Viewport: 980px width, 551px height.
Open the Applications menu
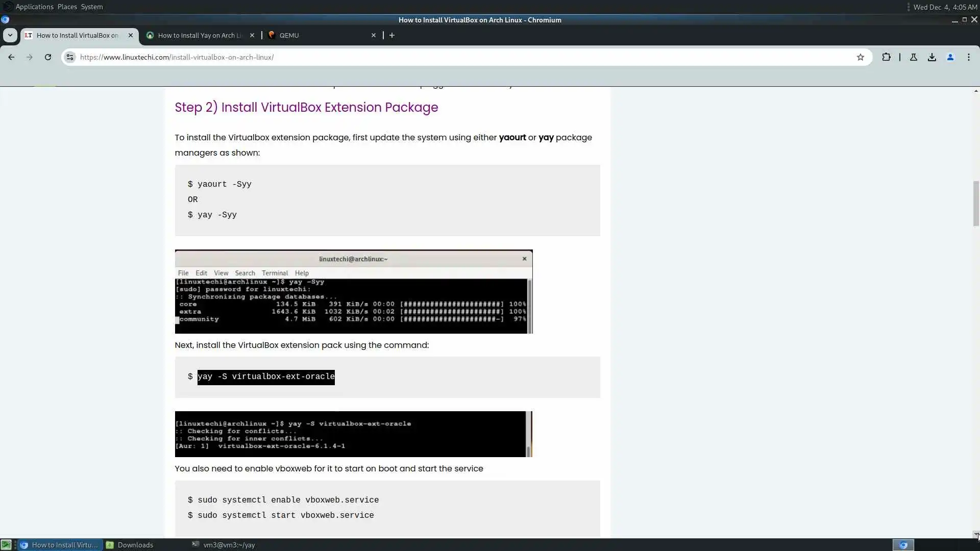pos(34,7)
